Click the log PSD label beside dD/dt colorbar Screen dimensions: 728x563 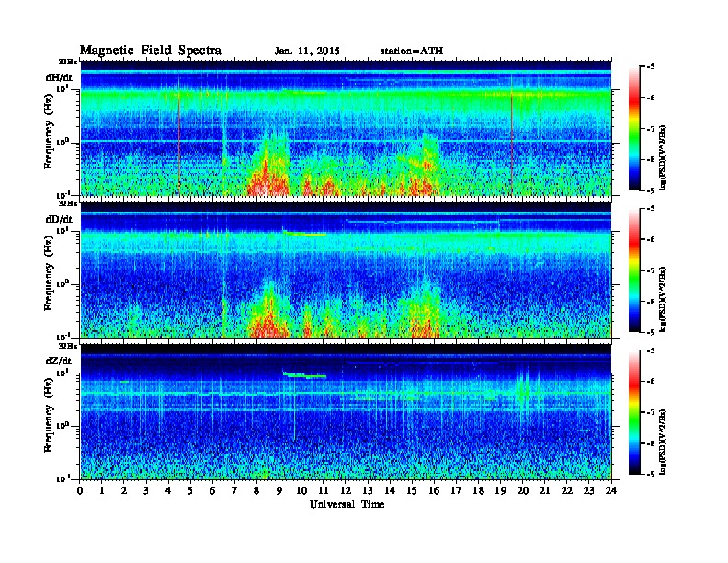click(663, 299)
